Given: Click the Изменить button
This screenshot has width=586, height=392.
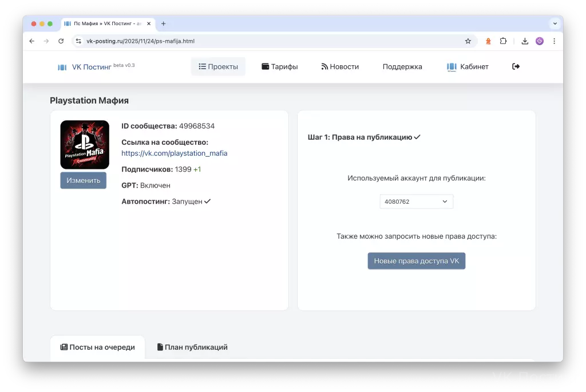Looking at the screenshot, I should pos(84,180).
